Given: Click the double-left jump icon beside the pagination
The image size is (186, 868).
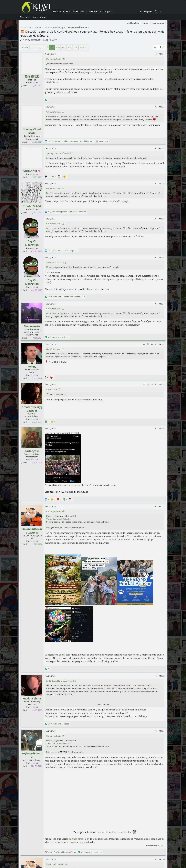Looking at the screenshot, I should point(155,47).
